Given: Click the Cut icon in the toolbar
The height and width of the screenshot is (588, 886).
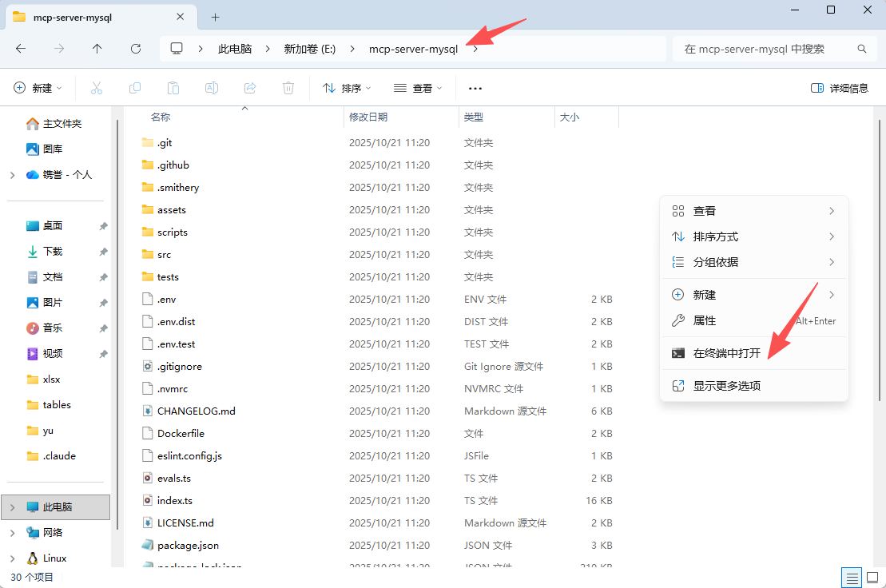Looking at the screenshot, I should click(x=96, y=88).
